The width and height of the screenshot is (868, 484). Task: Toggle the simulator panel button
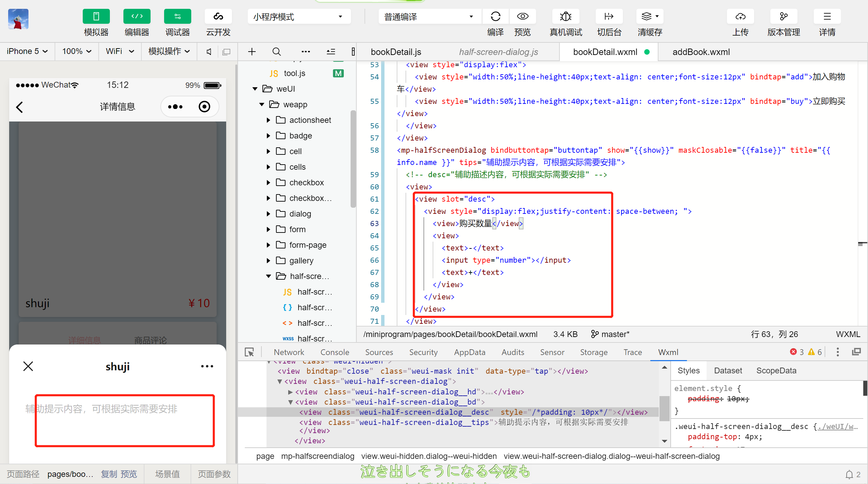pyautogui.click(x=96, y=16)
